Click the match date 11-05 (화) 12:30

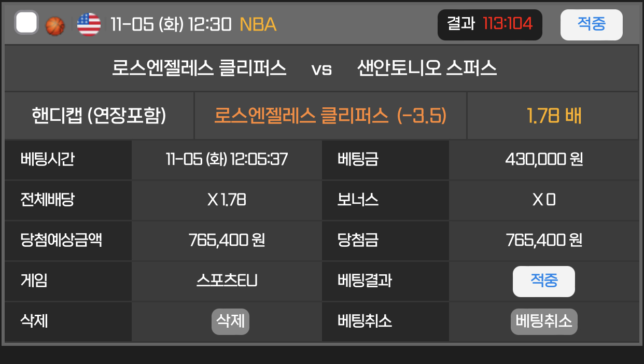click(171, 24)
